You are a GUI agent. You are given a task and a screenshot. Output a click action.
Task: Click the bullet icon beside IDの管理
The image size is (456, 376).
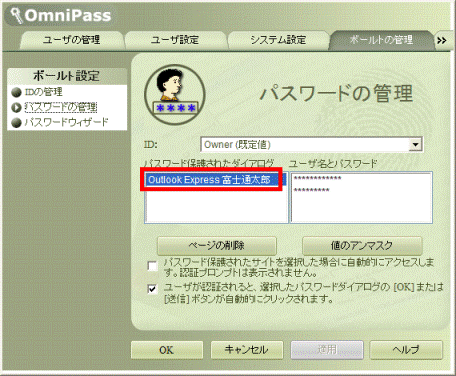tap(16, 92)
